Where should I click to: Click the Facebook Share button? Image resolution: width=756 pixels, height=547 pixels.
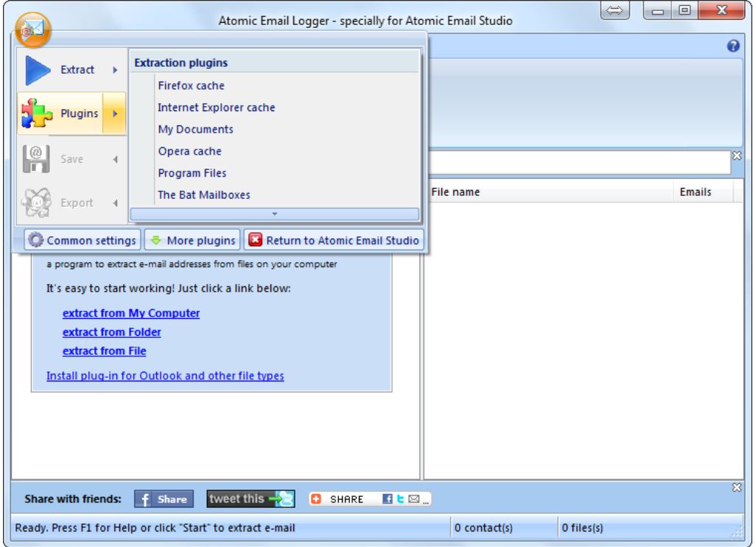(x=164, y=499)
